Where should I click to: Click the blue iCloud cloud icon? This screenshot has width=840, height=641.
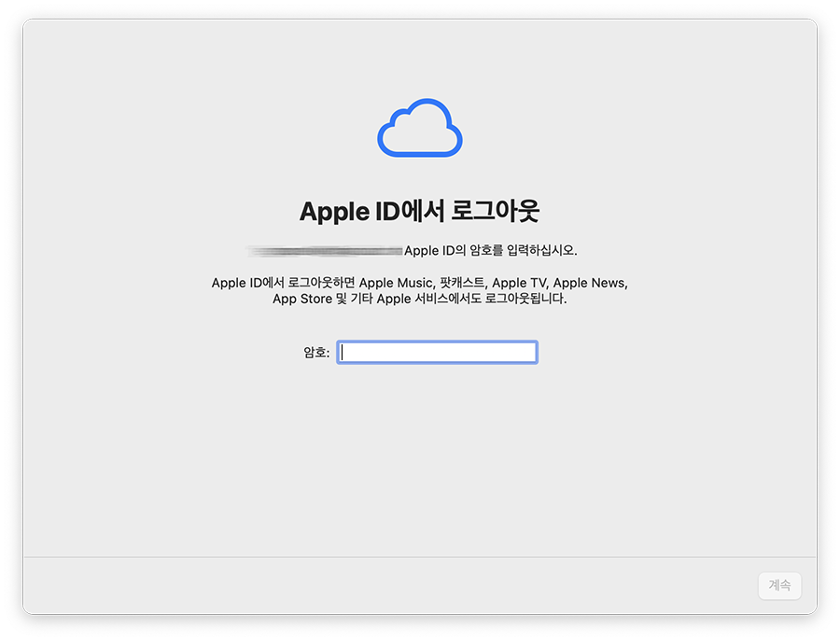(x=420, y=128)
